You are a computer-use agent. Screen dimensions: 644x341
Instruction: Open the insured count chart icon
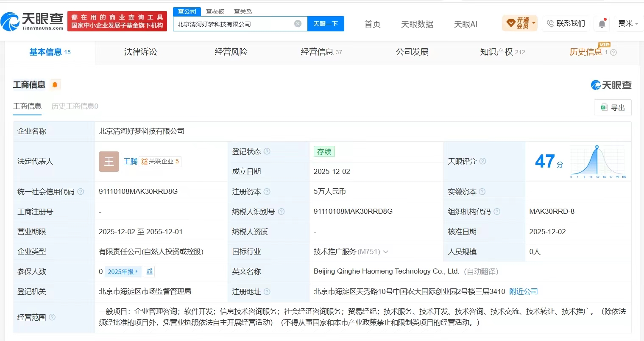(x=149, y=271)
